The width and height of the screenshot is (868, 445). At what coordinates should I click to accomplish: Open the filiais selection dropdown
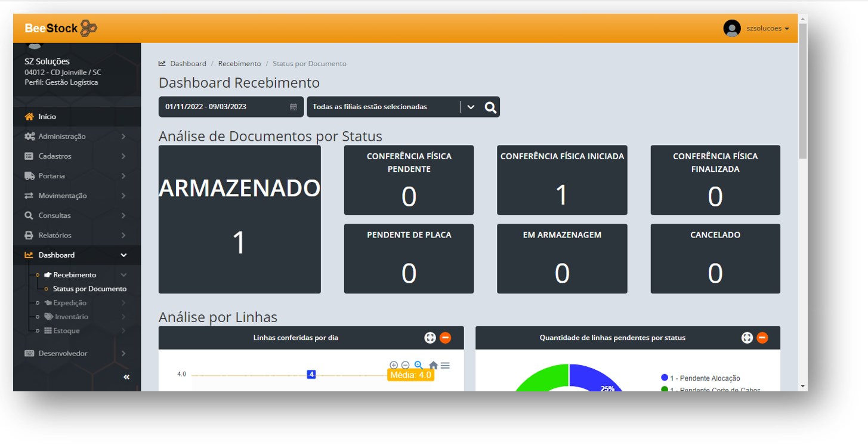[471, 107]
